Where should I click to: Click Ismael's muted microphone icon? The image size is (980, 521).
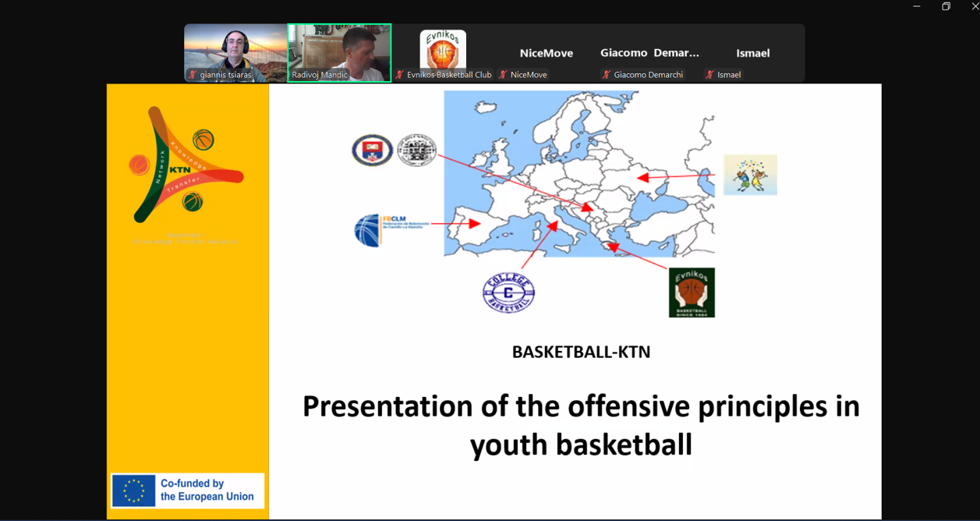click(709, 75)
